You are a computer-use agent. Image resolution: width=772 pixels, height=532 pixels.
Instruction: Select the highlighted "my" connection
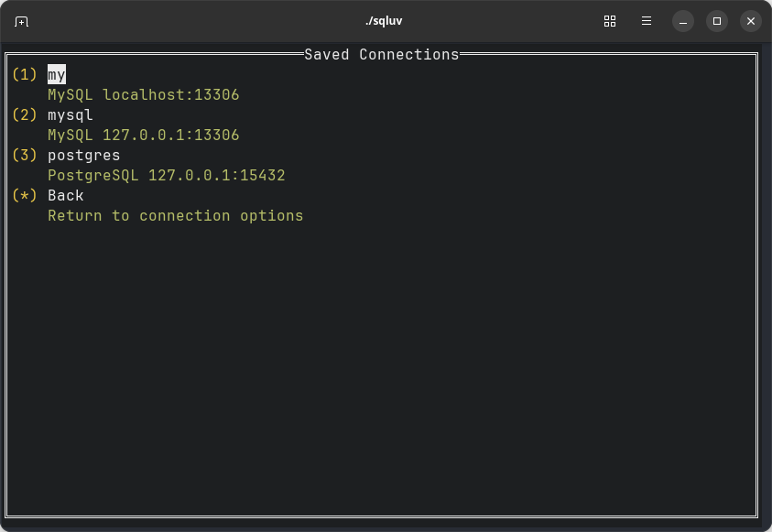coord(57,74)
